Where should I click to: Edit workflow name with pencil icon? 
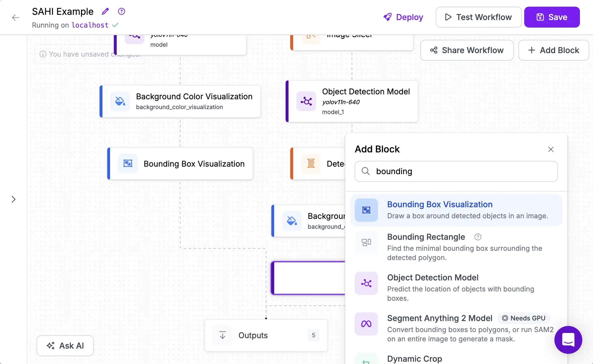105,11
